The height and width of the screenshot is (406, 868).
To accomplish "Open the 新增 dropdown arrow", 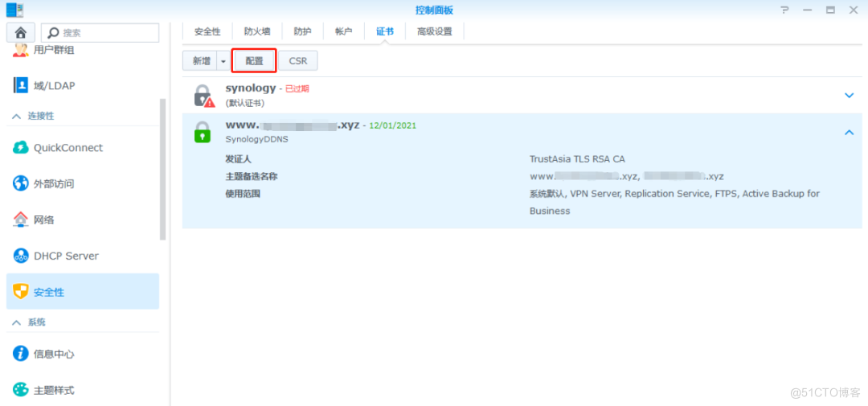I will [x=223, y=61].
